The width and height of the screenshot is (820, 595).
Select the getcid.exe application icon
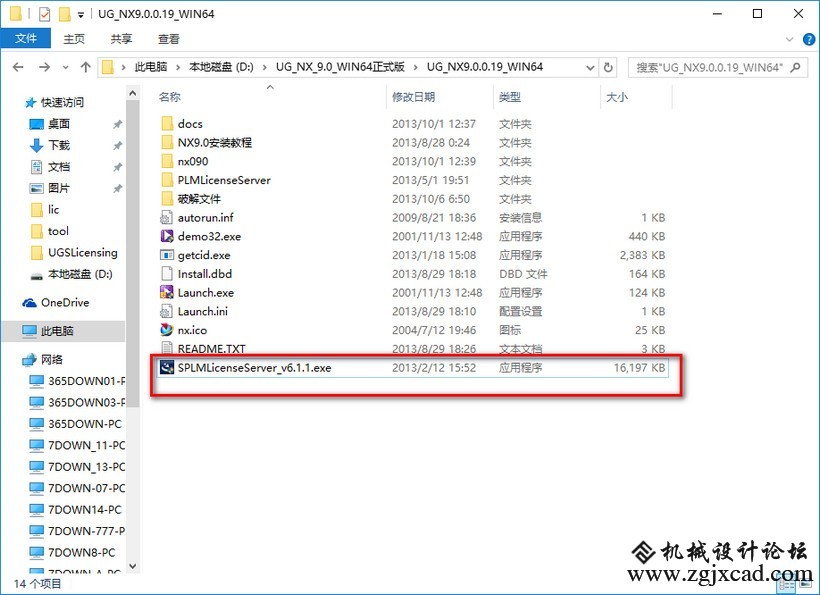(x=167, y=255)
